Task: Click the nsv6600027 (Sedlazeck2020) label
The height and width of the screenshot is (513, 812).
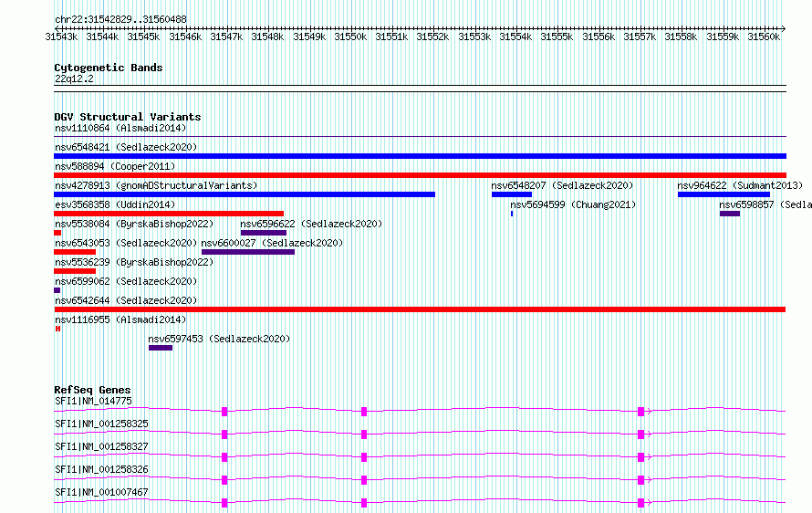Action: pyautogui.click(x=272, y=243)
